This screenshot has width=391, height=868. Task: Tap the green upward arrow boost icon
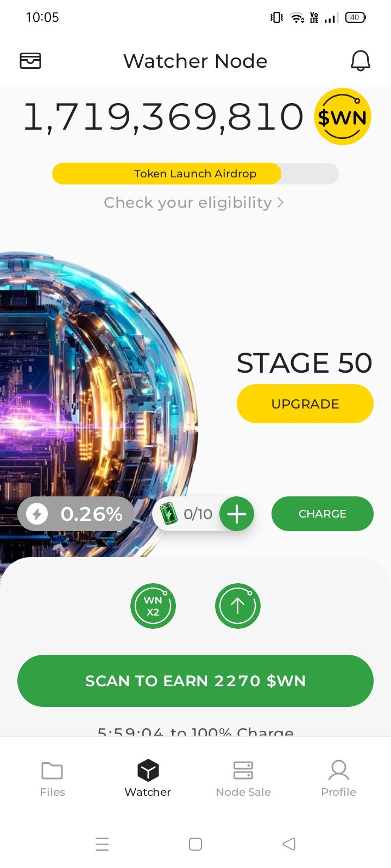click(x=238, y=606)
